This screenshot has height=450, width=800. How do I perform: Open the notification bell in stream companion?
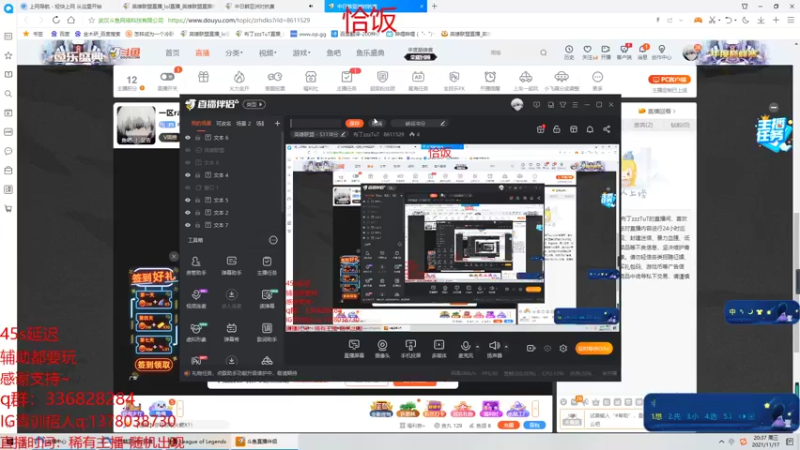590,130
